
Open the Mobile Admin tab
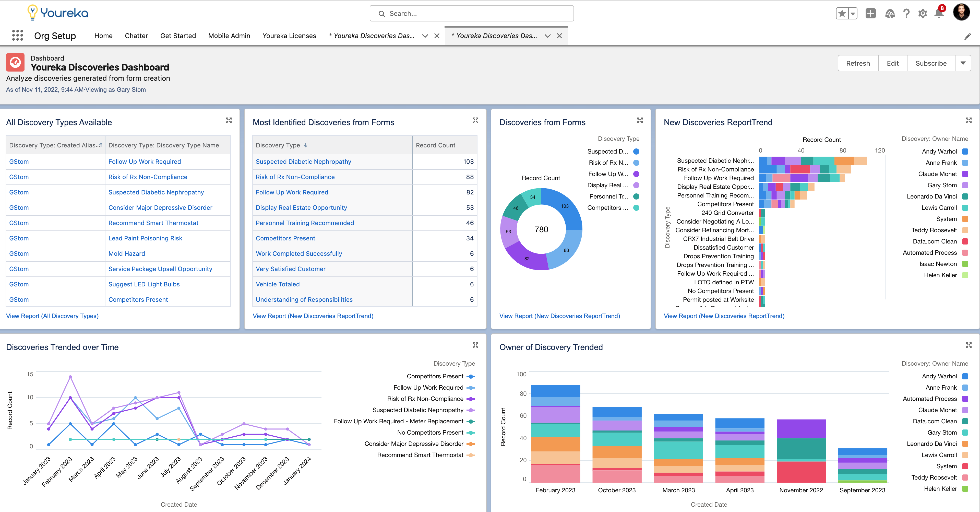point(229,36)
